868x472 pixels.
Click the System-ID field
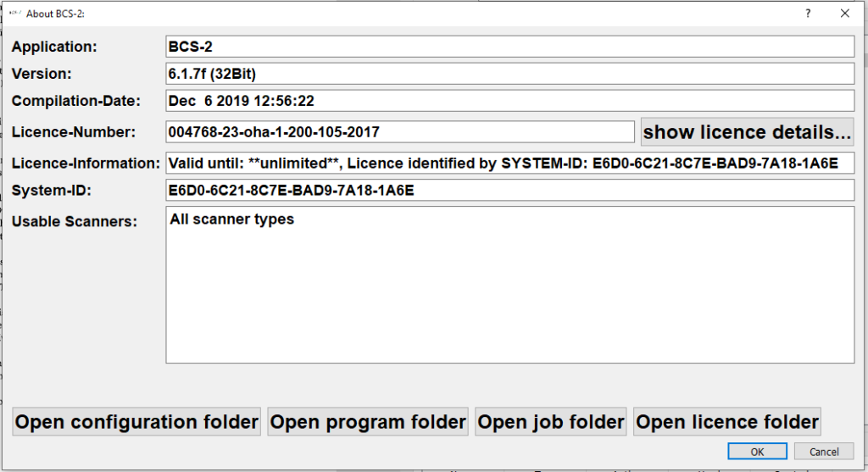tap(509, 191)
